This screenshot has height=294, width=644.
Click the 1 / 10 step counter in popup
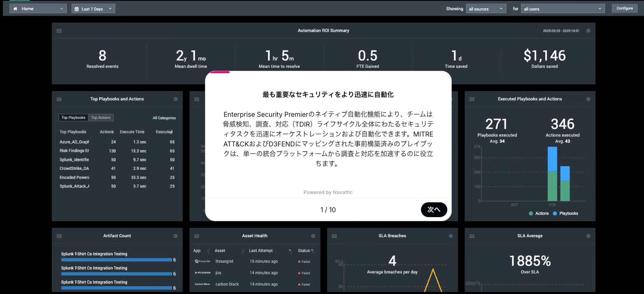click(x=328, y=210)
